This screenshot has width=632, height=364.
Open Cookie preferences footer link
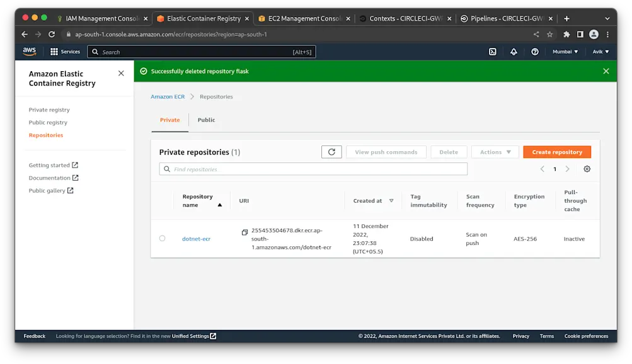pos(586,336)
